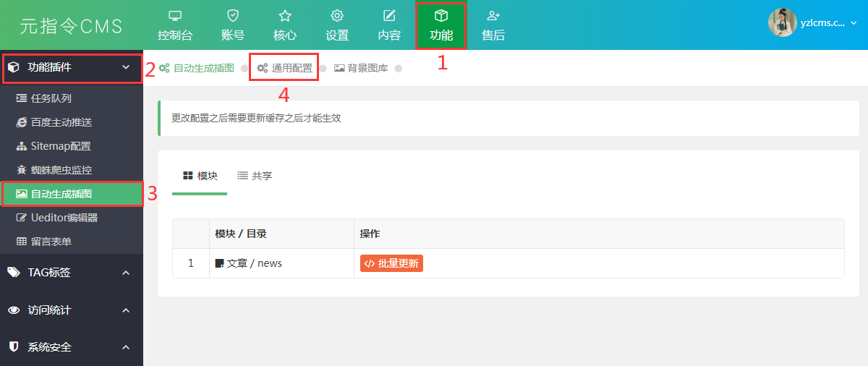Open 百度主动推送 in the sidebar

[61, 122]
